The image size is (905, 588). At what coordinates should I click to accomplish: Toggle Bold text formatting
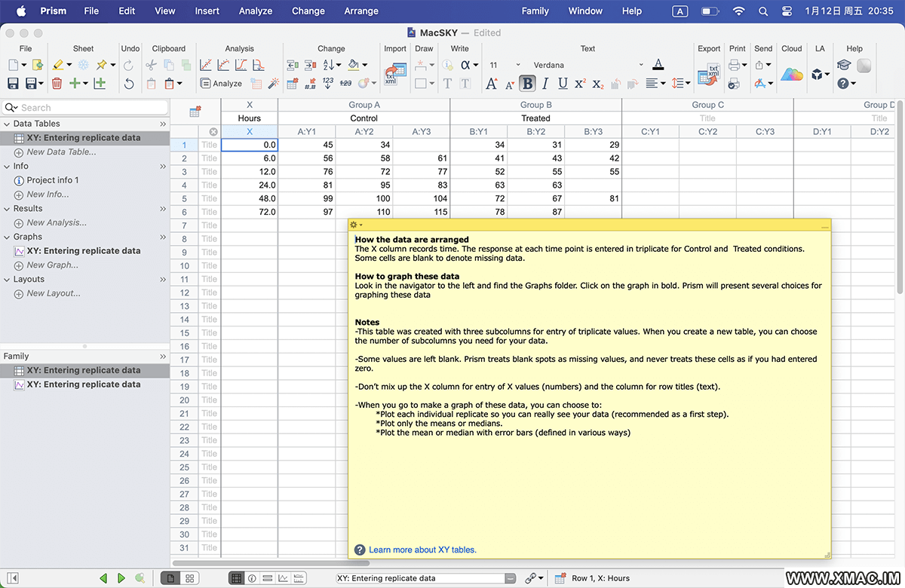(x=528, y=84)
